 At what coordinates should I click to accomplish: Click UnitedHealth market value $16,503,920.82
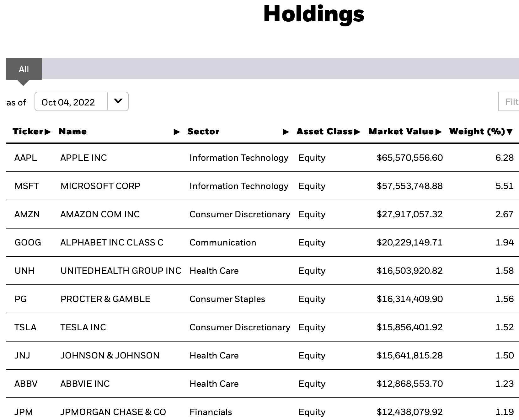[x=410, y=271]
